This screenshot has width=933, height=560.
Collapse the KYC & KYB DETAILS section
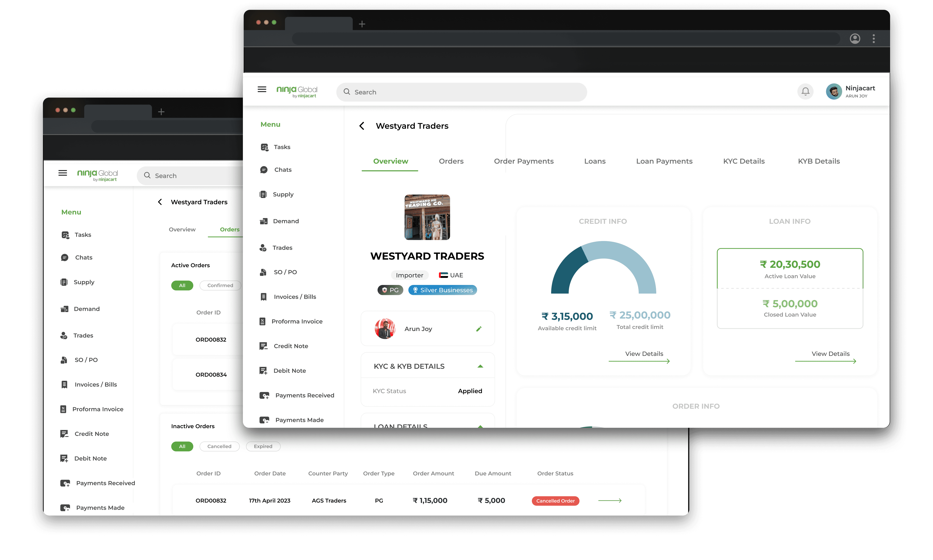(x=480, y=366)
